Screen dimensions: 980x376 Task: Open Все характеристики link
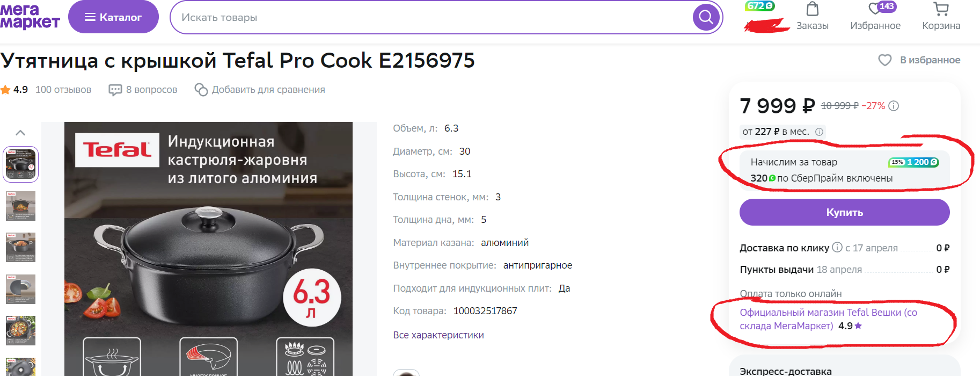tap(438, 335)
